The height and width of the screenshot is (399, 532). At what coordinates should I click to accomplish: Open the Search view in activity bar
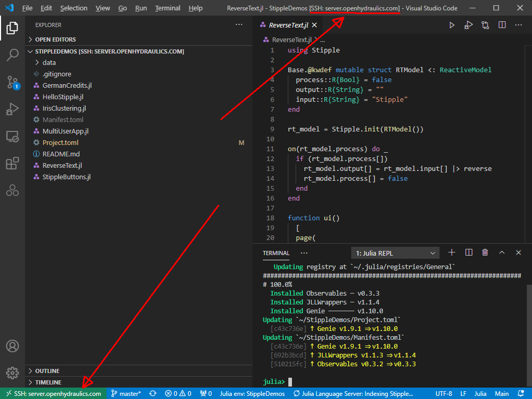12,55
